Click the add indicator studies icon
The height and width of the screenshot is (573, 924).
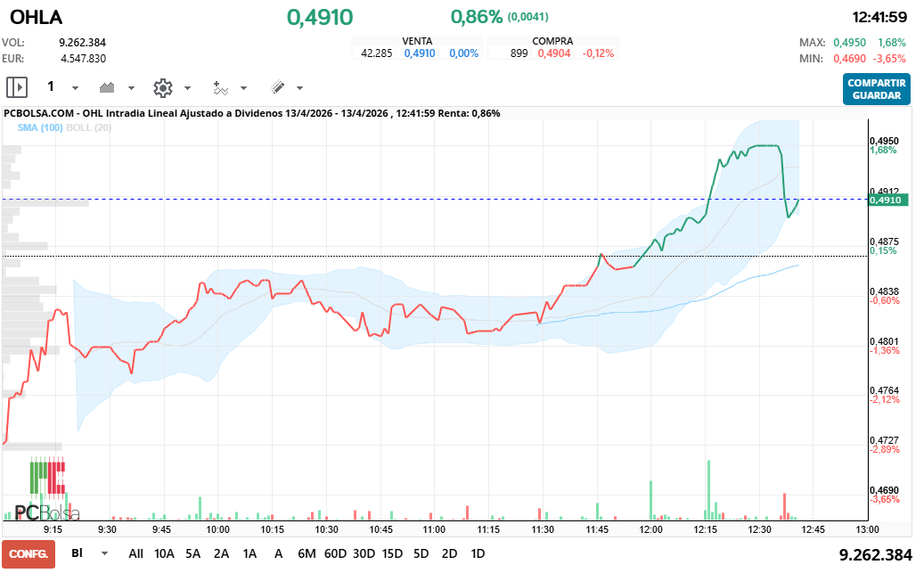[221, 87]
